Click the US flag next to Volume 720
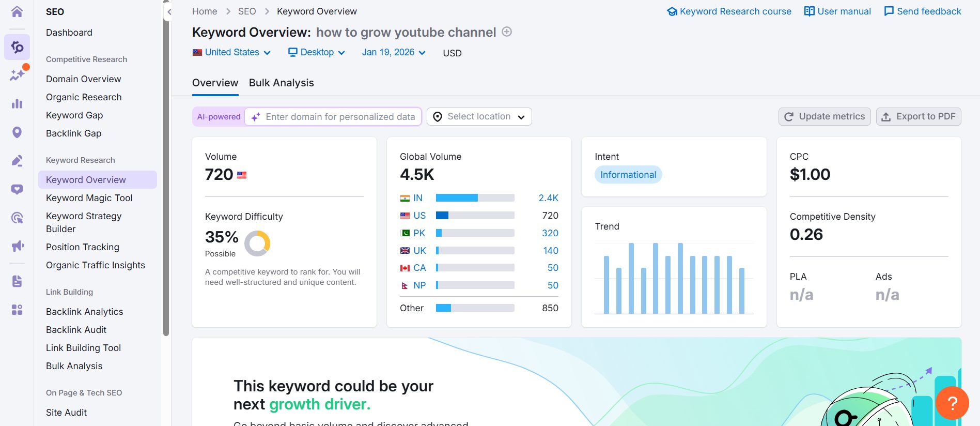 pyautogui.click(x=242, y=175)
